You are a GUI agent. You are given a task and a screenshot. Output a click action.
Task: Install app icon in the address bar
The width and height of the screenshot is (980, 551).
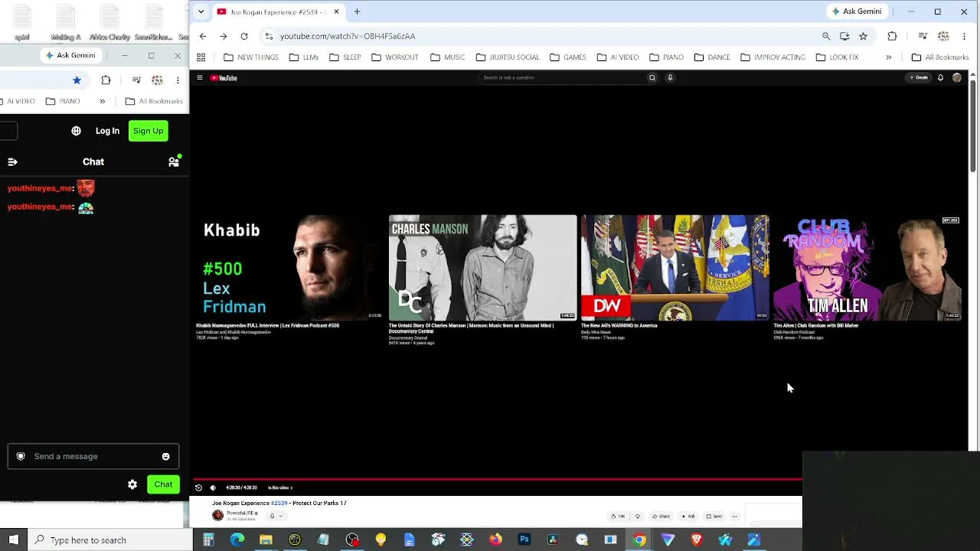844,36
